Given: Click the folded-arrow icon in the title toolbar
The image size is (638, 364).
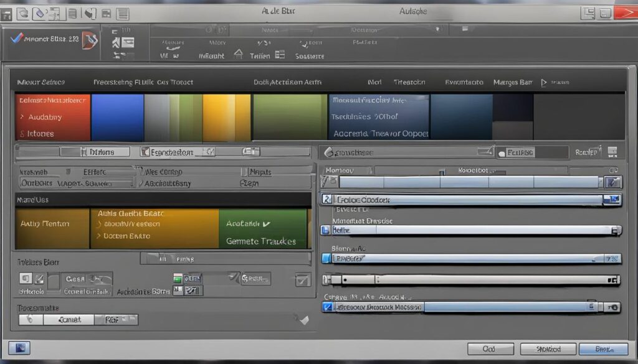Looking at the screenshot, I should pos(90,14).
